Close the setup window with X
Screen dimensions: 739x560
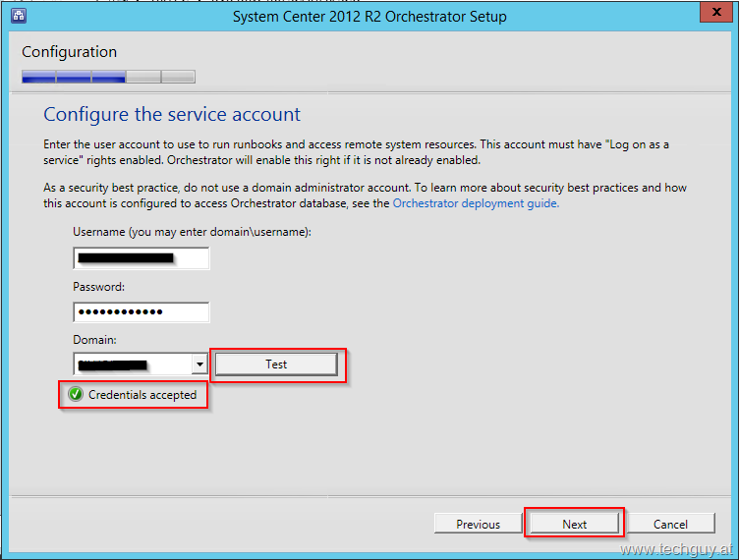(715, 12)
